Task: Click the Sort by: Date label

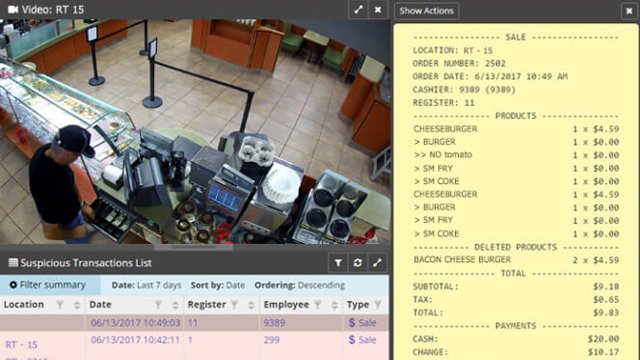Action: point(218,285)
